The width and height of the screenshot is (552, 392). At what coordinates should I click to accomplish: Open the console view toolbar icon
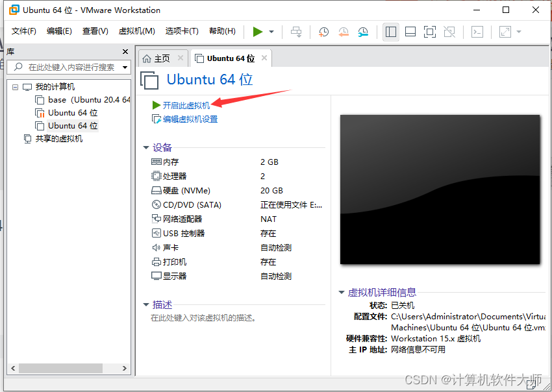tap(477, 32)
